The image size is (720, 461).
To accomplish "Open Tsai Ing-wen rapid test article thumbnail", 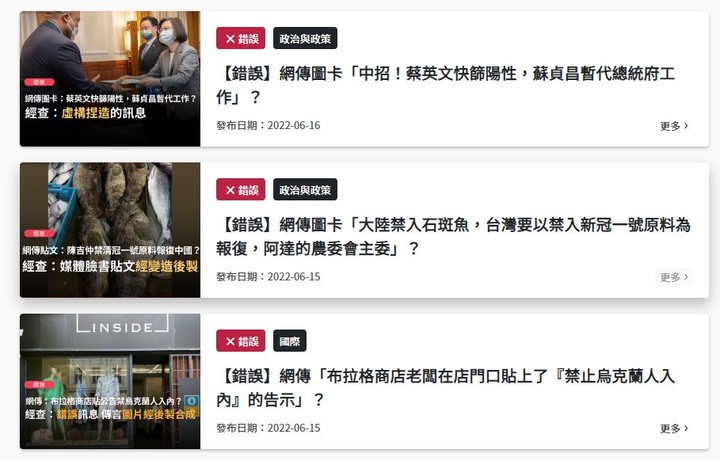I will click(110, 79).
